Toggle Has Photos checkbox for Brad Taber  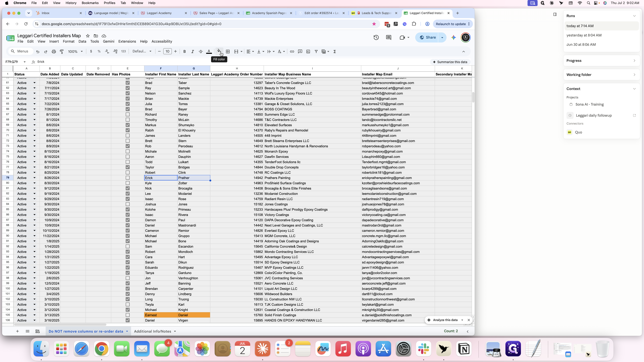[x=128, y=83]
